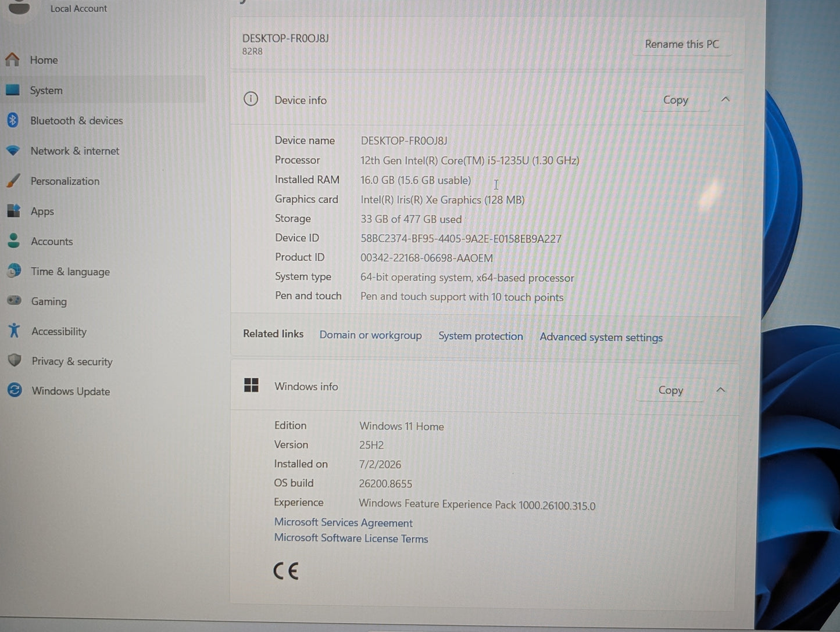Copy the Device info details
The height and width of the screenshot is (632, 840).
675,100
